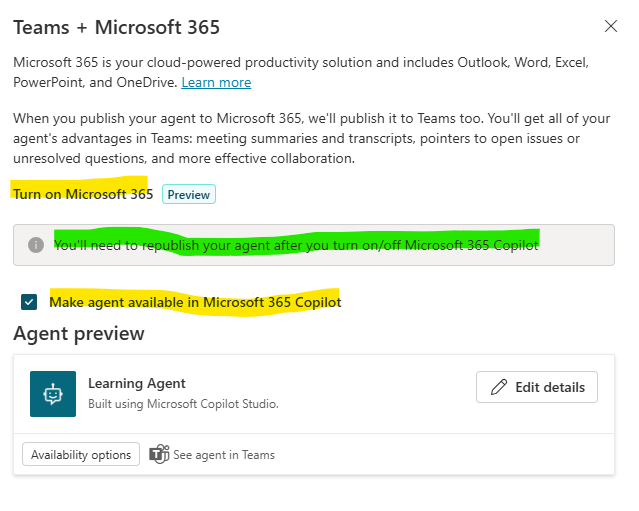Click the Edit details button
Viewport: 639px width, 511px height.
click(x=537, y=387)
